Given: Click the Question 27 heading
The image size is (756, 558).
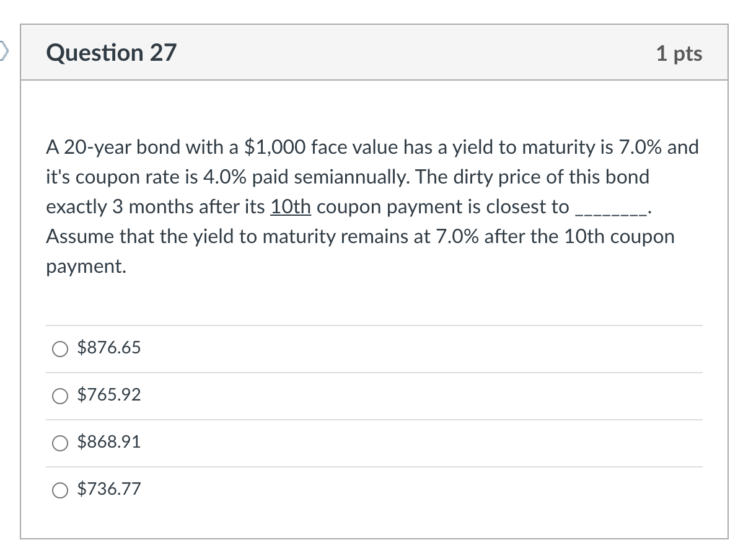Looking at the screenshot, I should [x=111, y=53].
